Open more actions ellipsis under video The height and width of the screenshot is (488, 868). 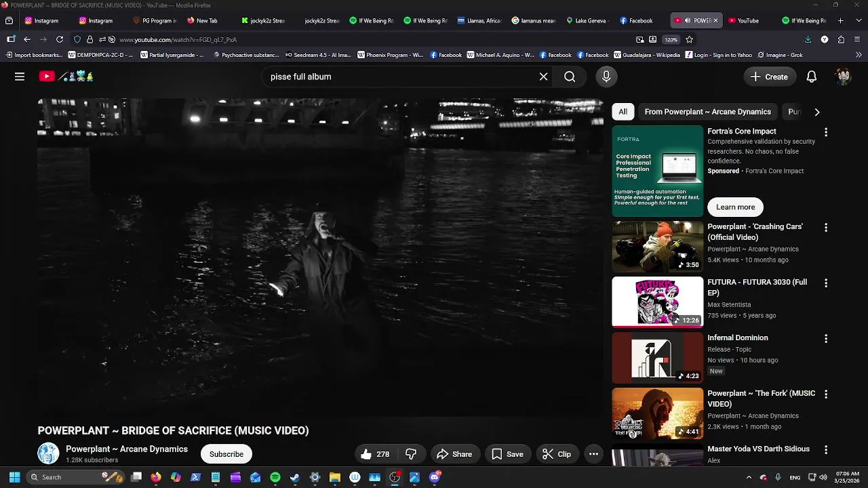593,454
